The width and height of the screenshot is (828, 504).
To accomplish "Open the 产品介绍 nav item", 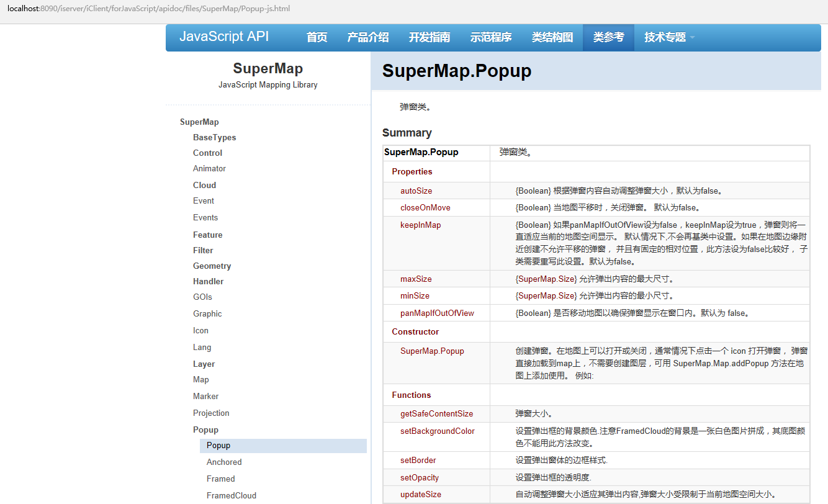I will [368, 37].
